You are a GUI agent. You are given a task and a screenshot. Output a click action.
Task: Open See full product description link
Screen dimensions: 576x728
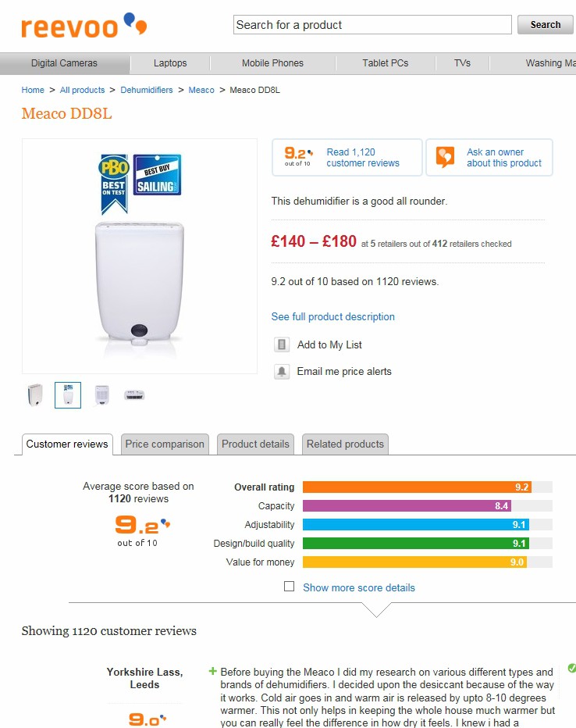333,316
